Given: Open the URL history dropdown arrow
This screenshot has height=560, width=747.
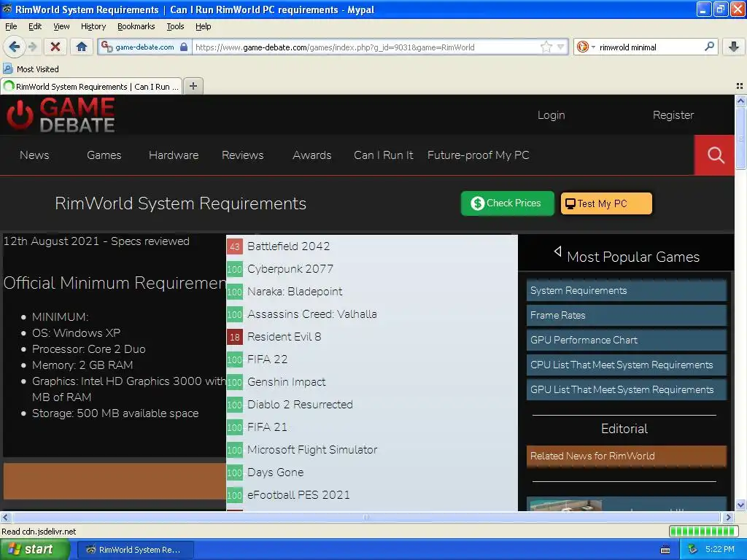Looking at the screenshot, I should pos(561,47).
